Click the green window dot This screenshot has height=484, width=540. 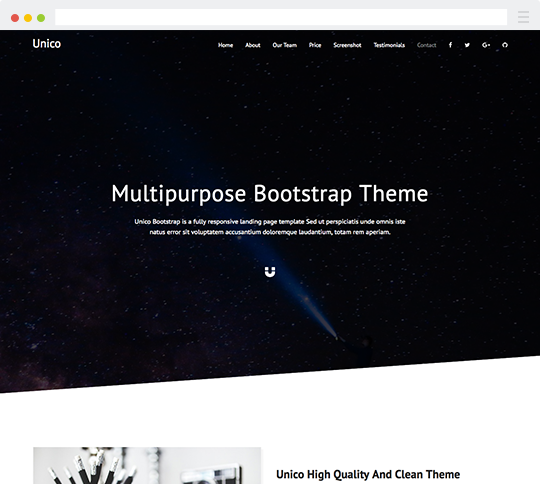(41, 18)
